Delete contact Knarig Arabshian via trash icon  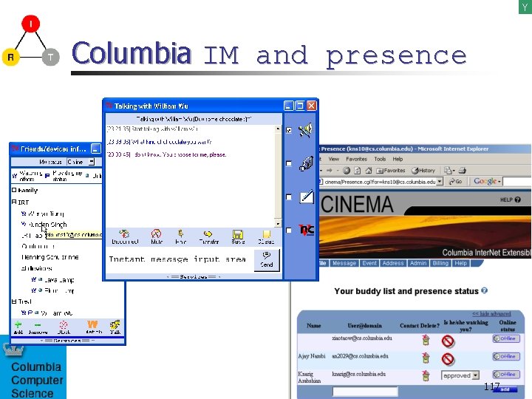[426, 375]
